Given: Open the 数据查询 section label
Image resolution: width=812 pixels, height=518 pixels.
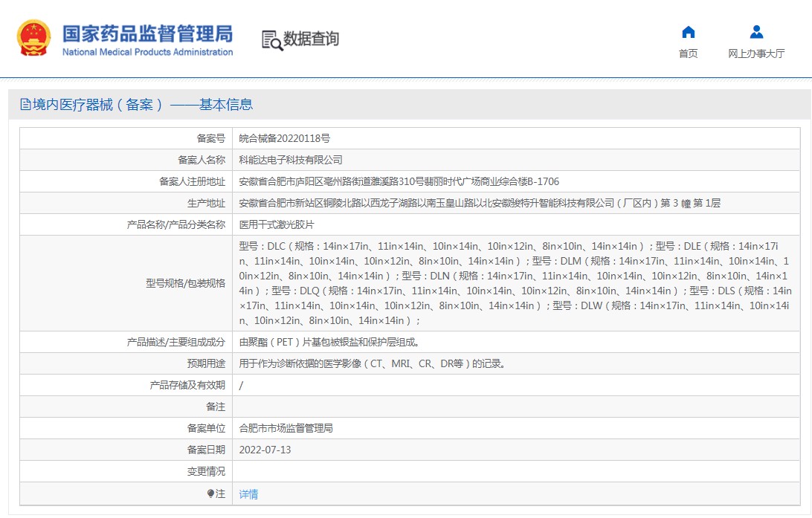Looking at the screenshot, I should [x=311, y=39].
